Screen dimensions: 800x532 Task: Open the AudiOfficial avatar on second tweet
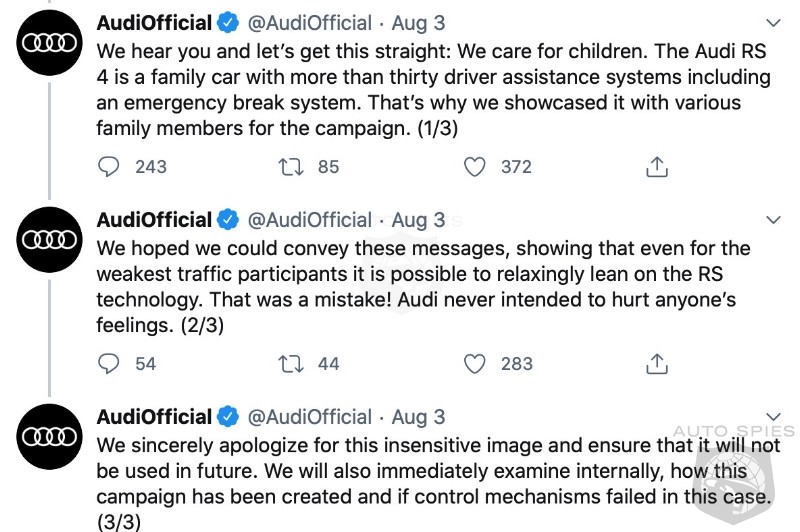(x=49, y=240)
